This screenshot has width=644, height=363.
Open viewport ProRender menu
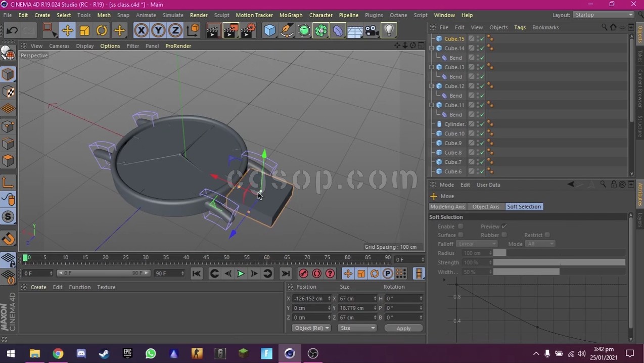[x=178, y=46]
